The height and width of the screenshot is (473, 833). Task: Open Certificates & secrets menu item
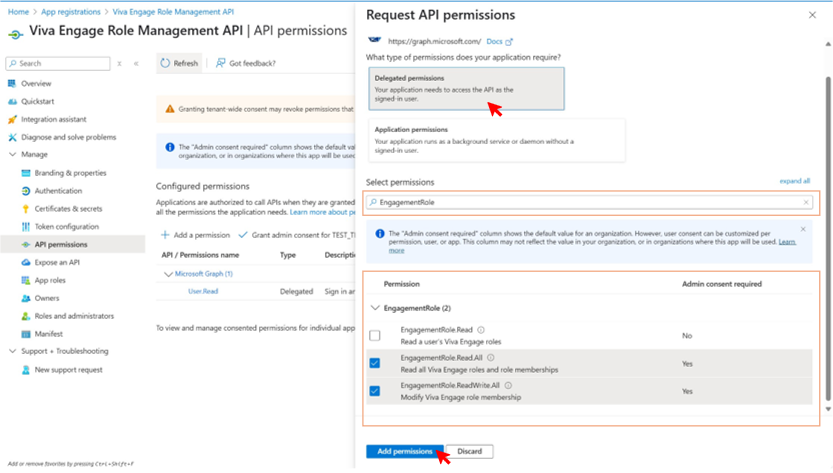coord(68,209)
